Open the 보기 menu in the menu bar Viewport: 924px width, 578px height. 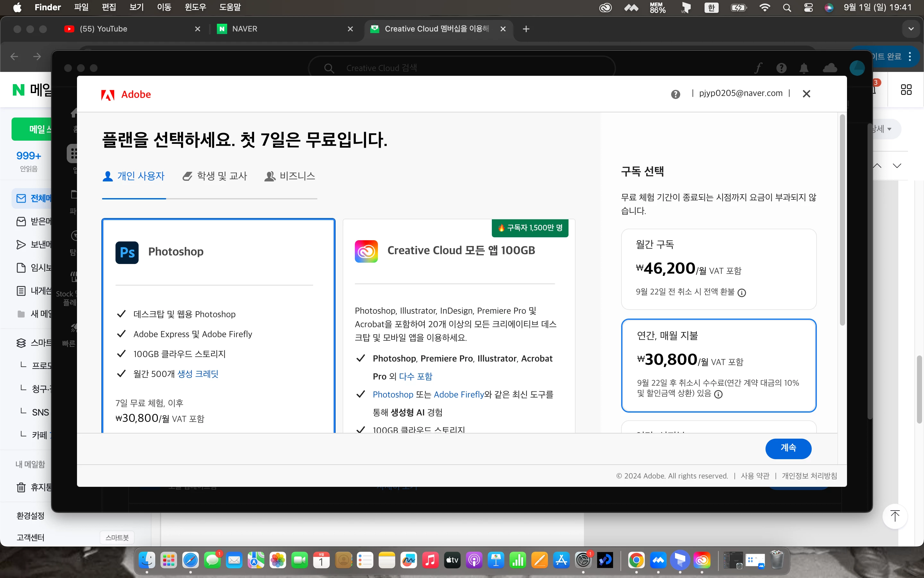coord(136,7)
